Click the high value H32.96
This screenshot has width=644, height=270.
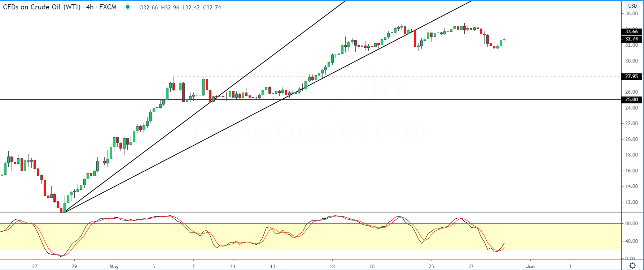[x=170, y=7]
